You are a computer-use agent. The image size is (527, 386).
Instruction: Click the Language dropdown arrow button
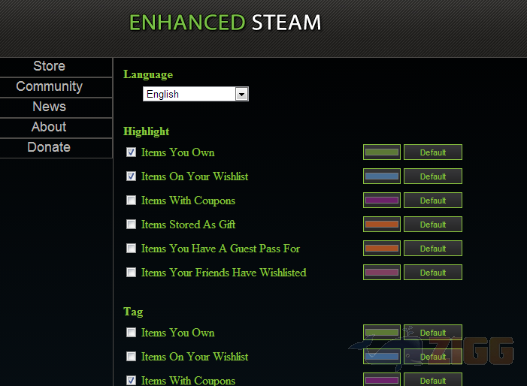click(x=241, y=94)
